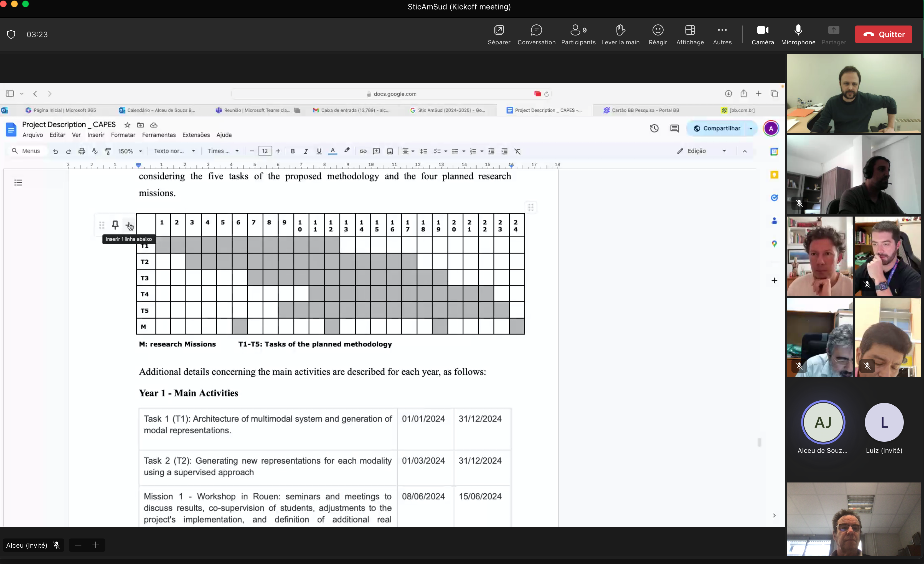Toggle italic formatting
The height and width of the screenshot is (564, 924).
point(306,151)
